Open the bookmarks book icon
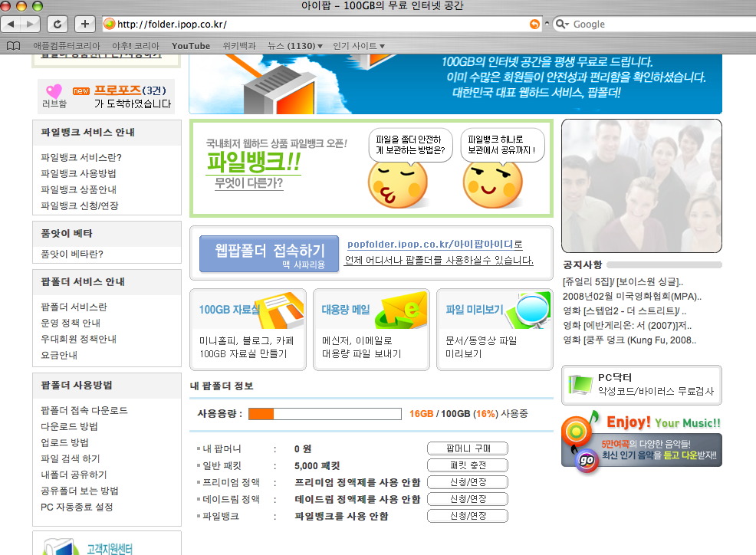This screenshot has height=555, width=756. [x=14, y=46]
